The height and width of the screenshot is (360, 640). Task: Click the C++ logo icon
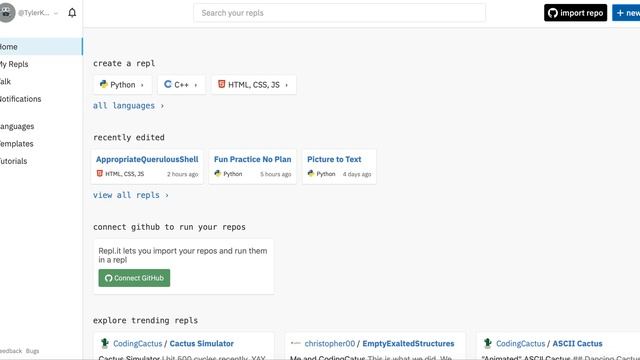click(168, 84)
